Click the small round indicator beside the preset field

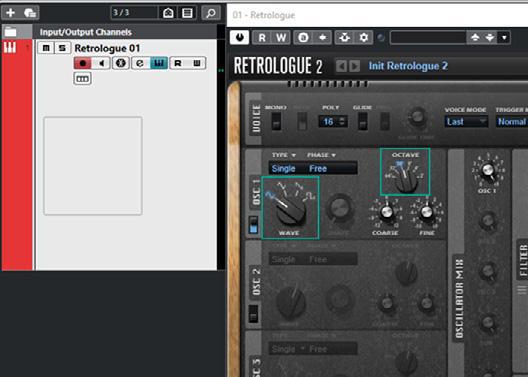pyautogui.click(x=381, y=38)
